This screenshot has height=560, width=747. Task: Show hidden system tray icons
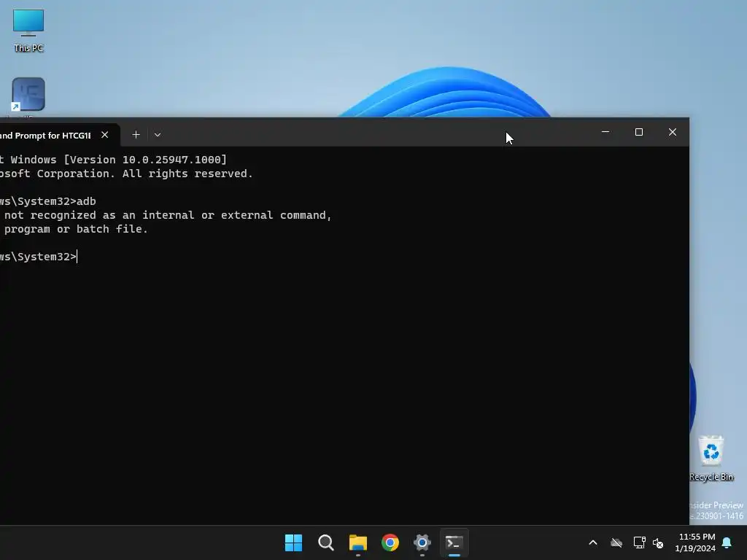click(x=593, y=542)
